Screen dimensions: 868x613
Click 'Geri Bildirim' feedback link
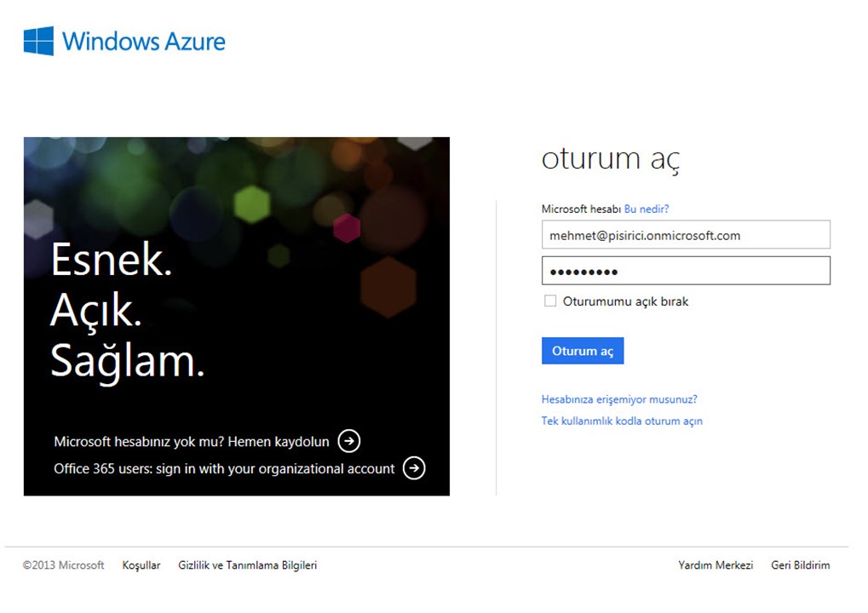coord(800,565)
